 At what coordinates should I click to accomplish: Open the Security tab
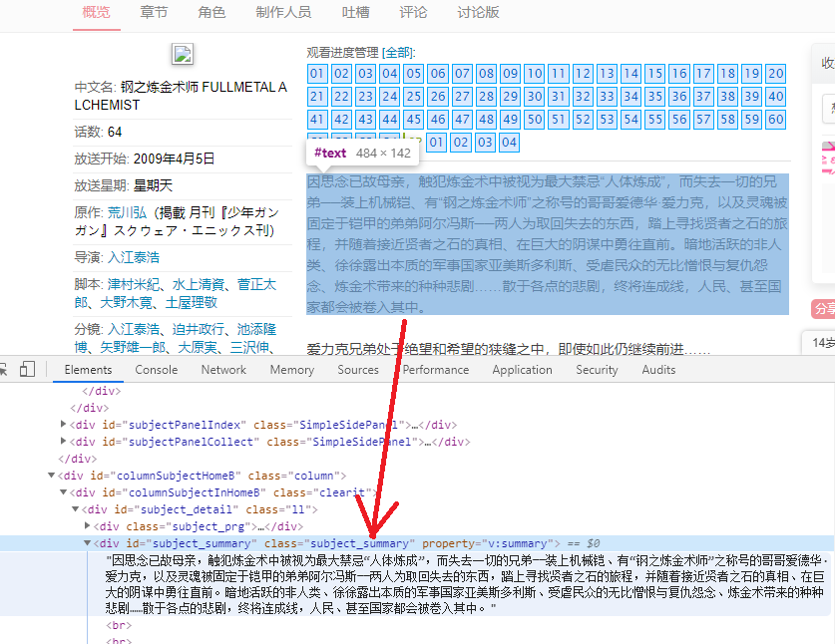597,370
